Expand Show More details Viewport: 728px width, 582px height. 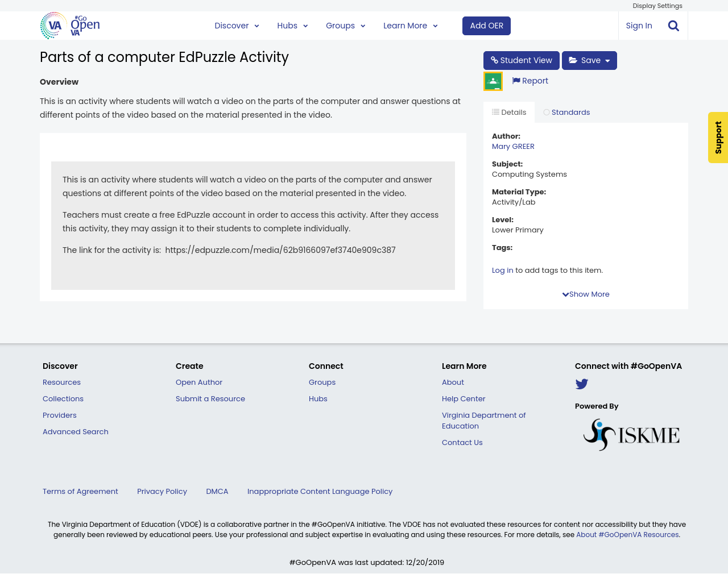tap(586, 294)
